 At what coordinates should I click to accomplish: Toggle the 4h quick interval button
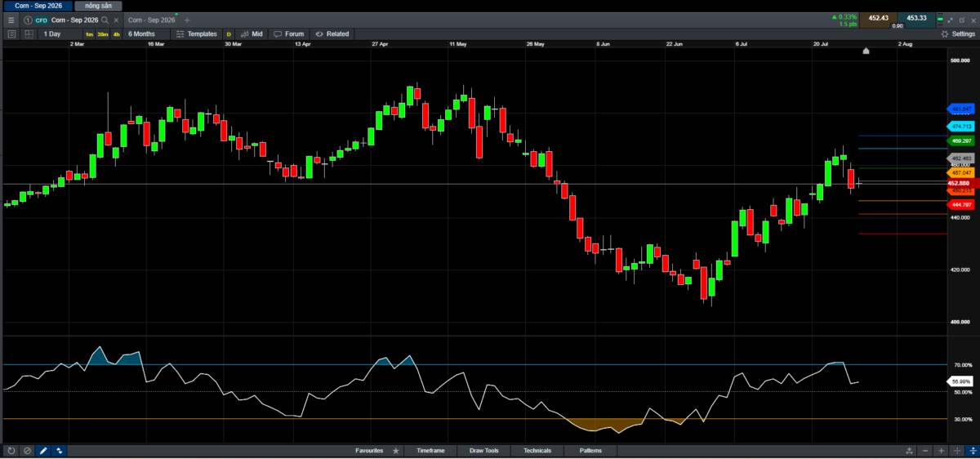117,34
